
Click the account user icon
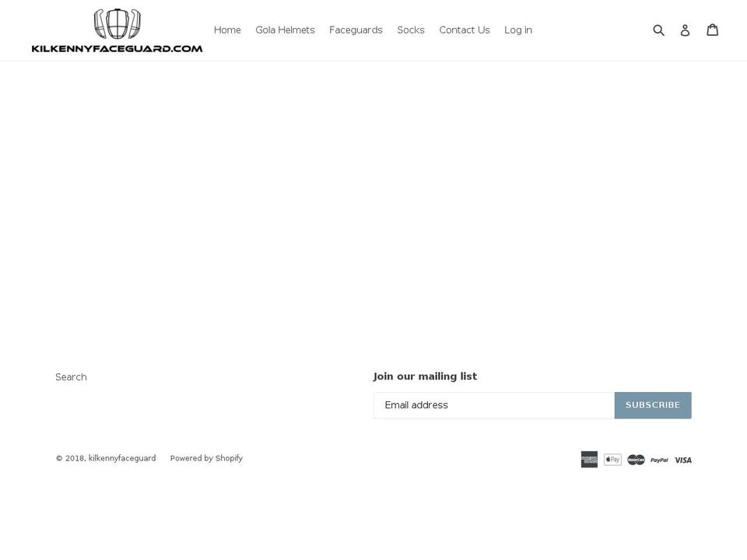pyautogui.click(x=685, y=30)
